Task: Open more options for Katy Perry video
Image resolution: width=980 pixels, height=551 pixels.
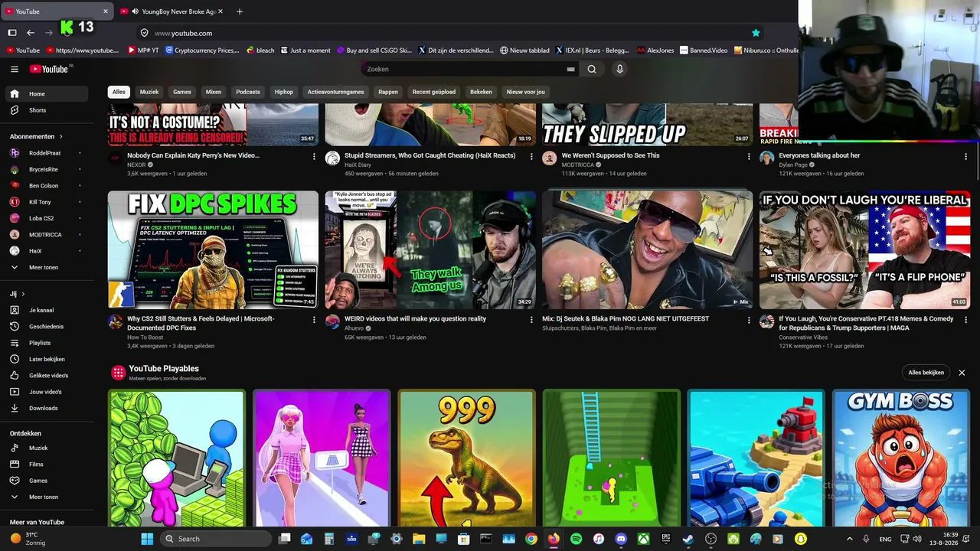Action: pos(314,157)
